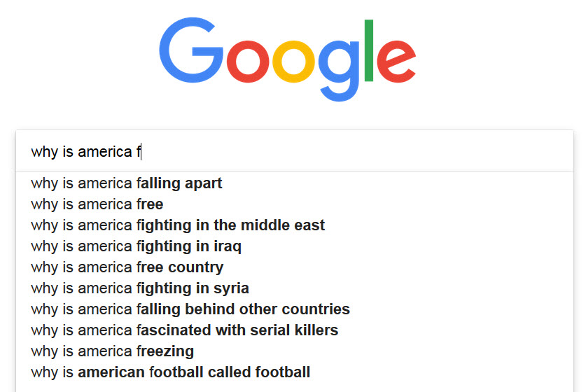Click the first red 'o' in the logo
Image resolution: width=586 pixels, height=392 pixels.
pyautogui.click(x=248, y=61)
